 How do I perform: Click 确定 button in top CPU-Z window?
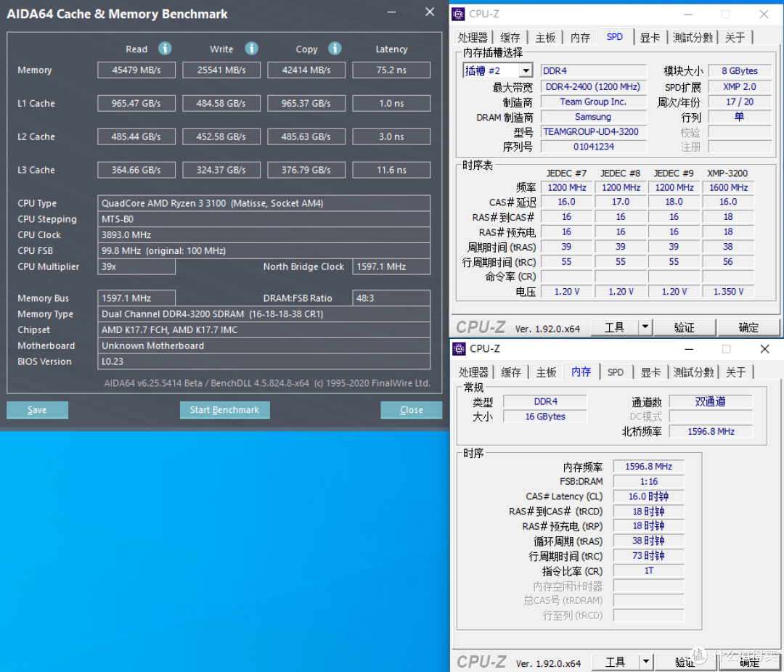pos(748,327)
